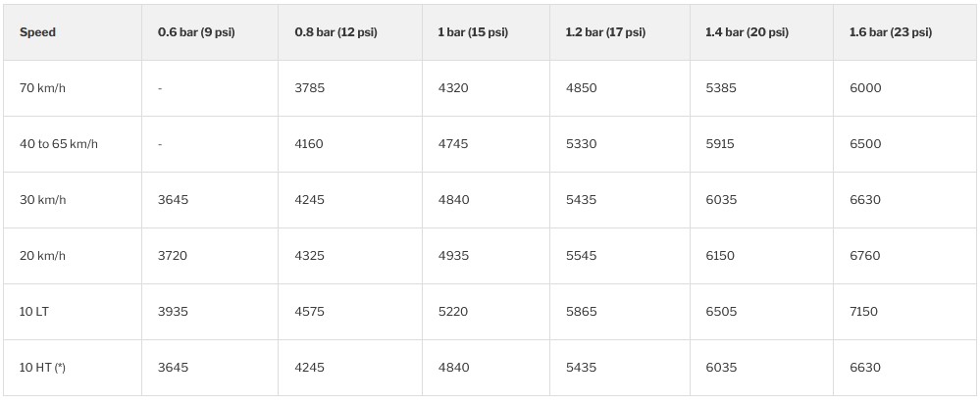Viewport: 980px width, 404px height.
Task: Select the 30 km/h row label
Action: tap(42, 200)
